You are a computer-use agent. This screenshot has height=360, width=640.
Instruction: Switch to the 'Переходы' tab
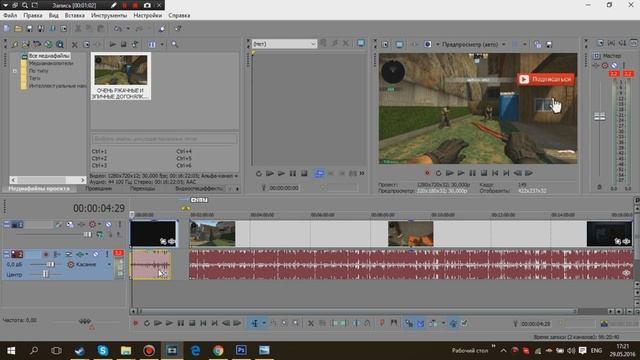[142, 189]
